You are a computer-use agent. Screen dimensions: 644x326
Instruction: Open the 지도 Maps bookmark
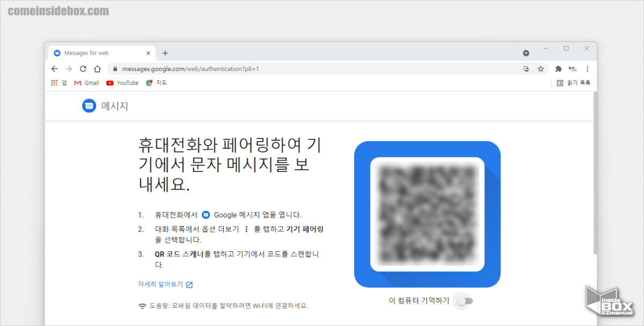coord(156,83)
